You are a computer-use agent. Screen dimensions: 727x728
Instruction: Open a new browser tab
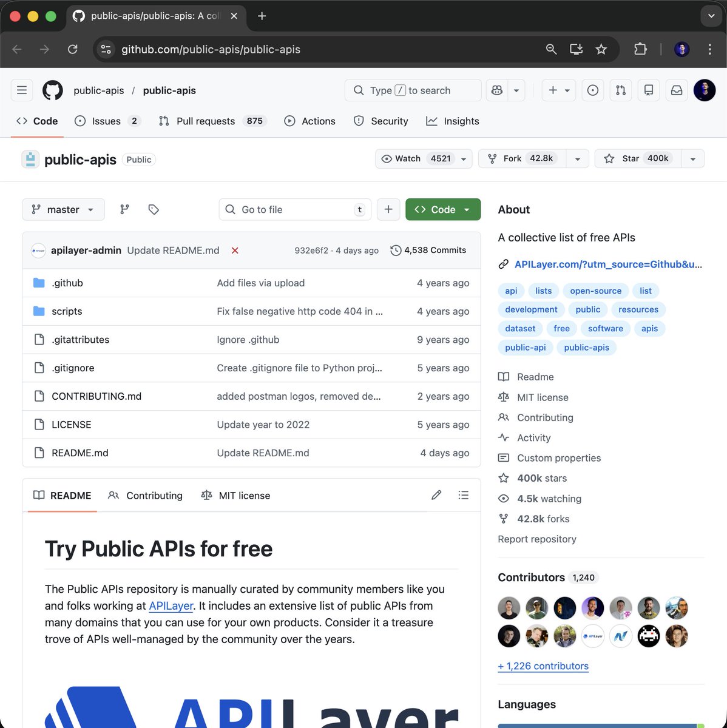coord(262,16)
